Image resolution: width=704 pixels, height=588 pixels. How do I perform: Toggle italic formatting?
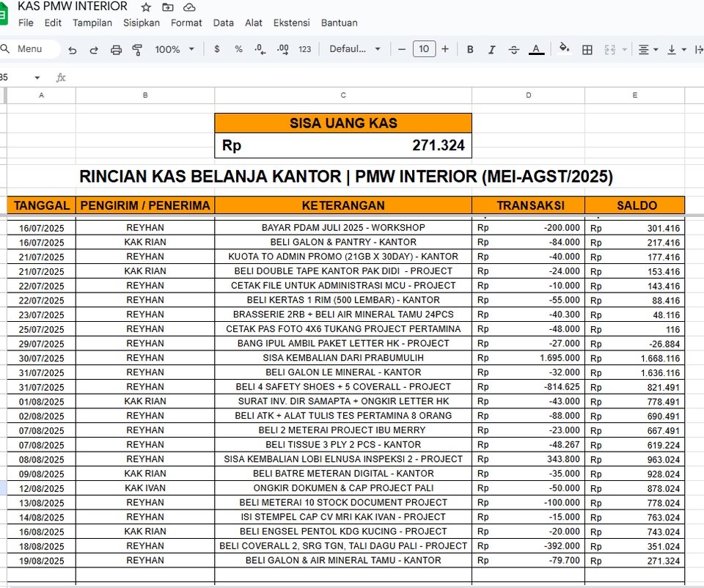click(x=491, y=49)
